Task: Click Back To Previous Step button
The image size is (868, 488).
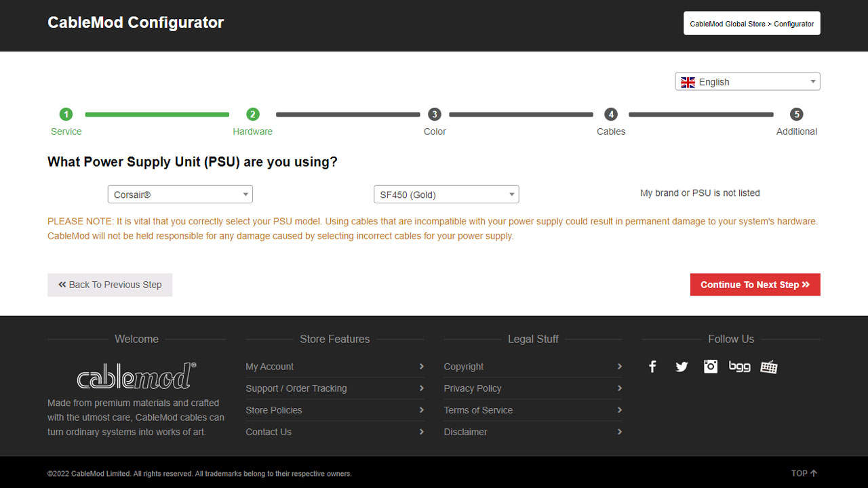Action: click(110, 285)
